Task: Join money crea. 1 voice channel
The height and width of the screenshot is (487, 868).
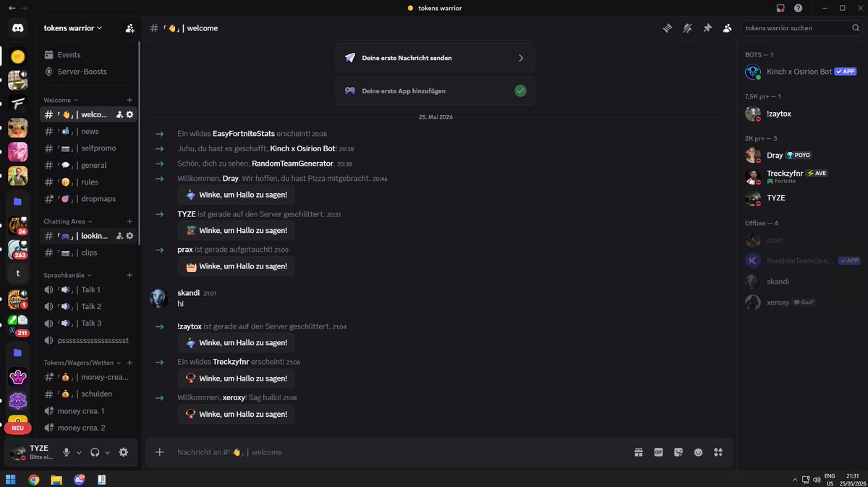Action: coord(90,411)
